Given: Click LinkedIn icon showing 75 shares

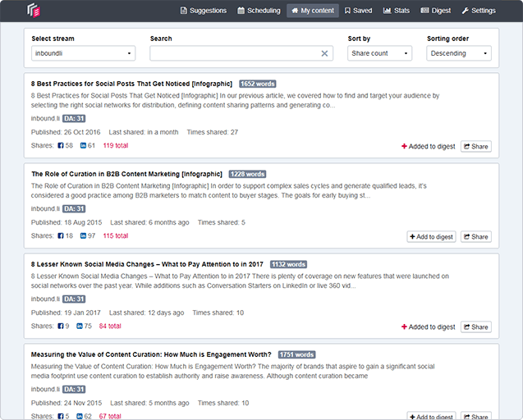Looking at the screenshot, I should click(80, 326).
